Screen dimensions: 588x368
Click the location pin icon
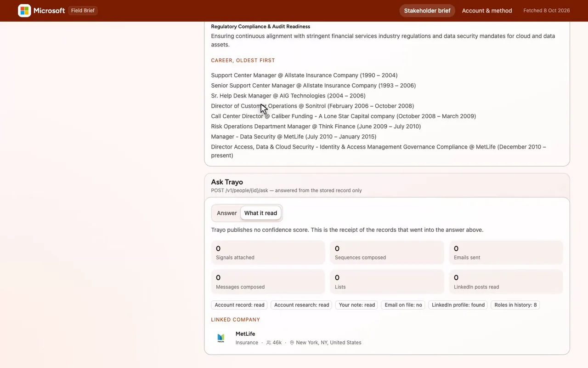tap(292, 343)
